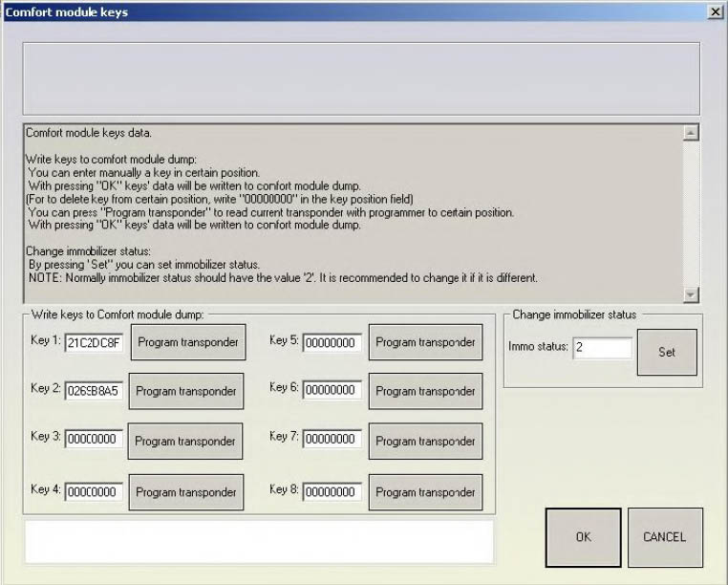This screenshot has height=585, width=728.
Task: Click Program transponder button for Key 7
Action: coord(425,441)
